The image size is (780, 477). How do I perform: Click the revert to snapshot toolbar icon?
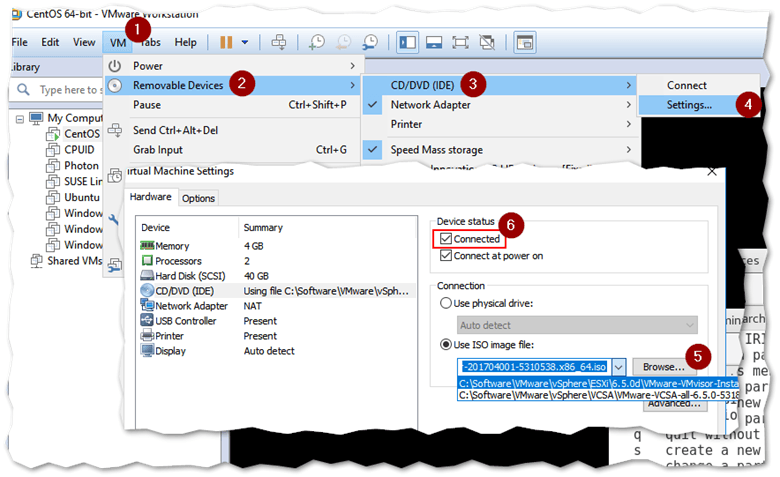pyautogui.click(x=343, y=42)
